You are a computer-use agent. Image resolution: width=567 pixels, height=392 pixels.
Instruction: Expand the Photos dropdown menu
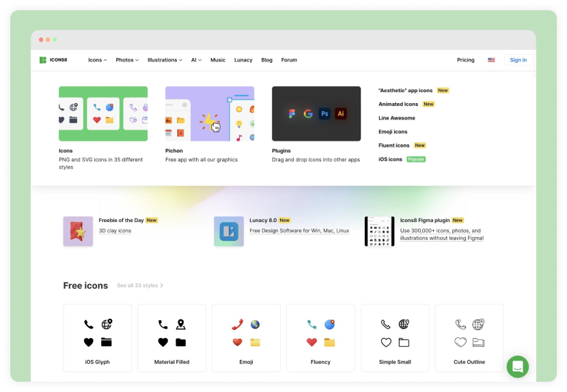[x=127, y=60]
